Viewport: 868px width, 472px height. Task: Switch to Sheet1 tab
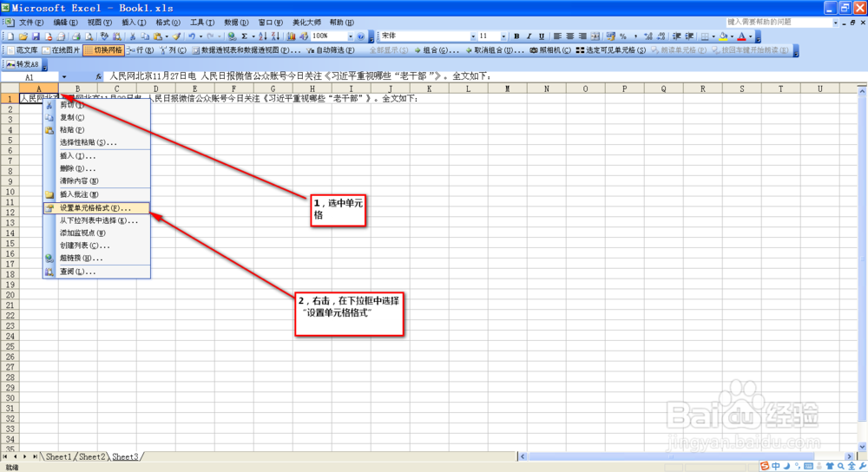(58, 456)
